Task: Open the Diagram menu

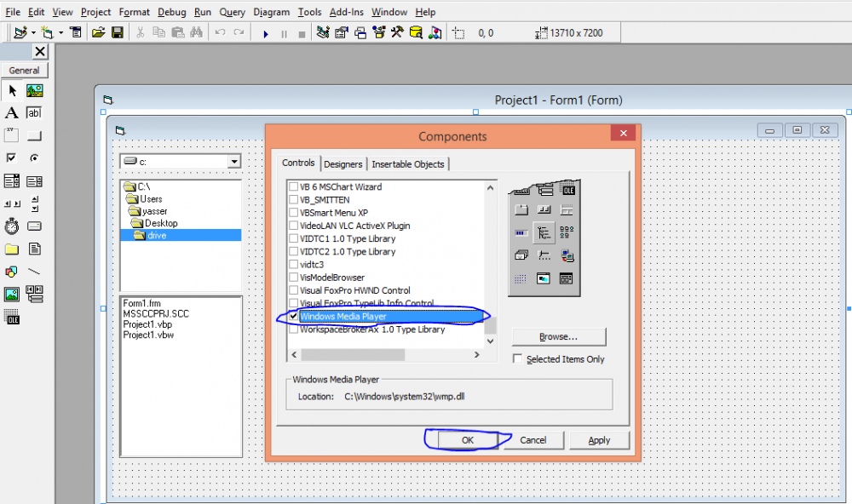Action: coord(271,12)
